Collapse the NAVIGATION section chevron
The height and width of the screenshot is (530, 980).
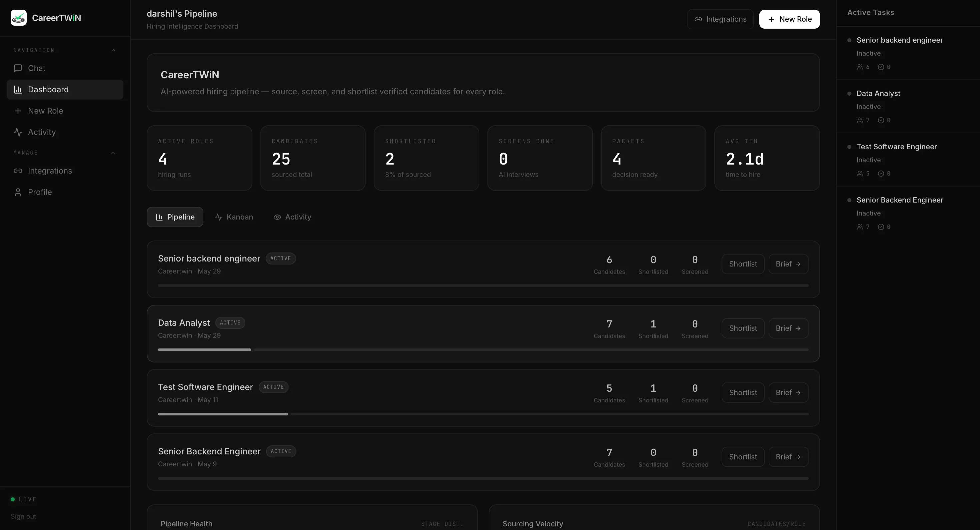(113, 50)
